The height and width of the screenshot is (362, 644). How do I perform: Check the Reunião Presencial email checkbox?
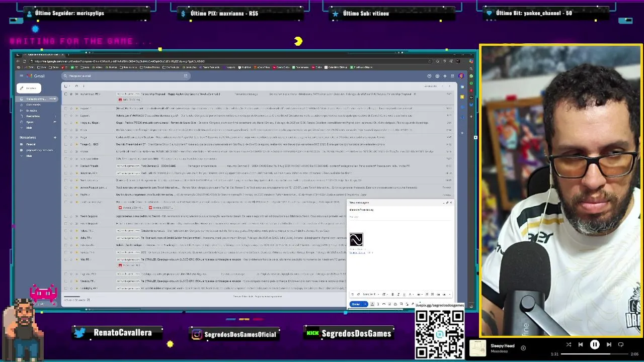(x=66, y=144)
